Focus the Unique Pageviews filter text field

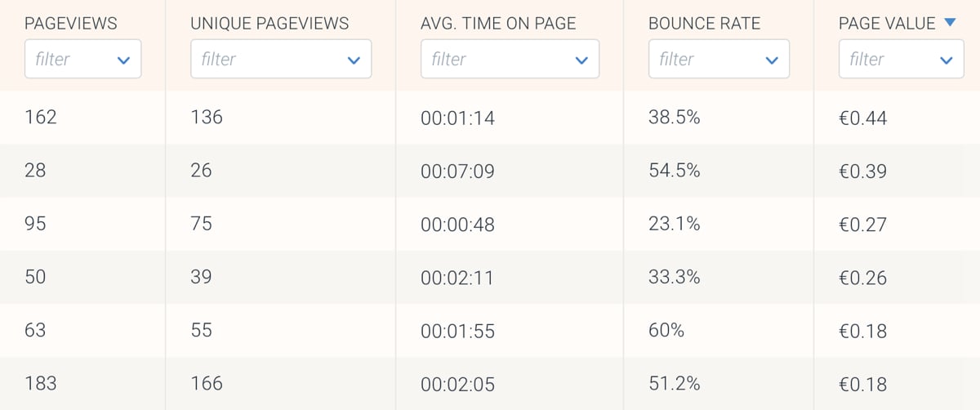tap(281, 60)
